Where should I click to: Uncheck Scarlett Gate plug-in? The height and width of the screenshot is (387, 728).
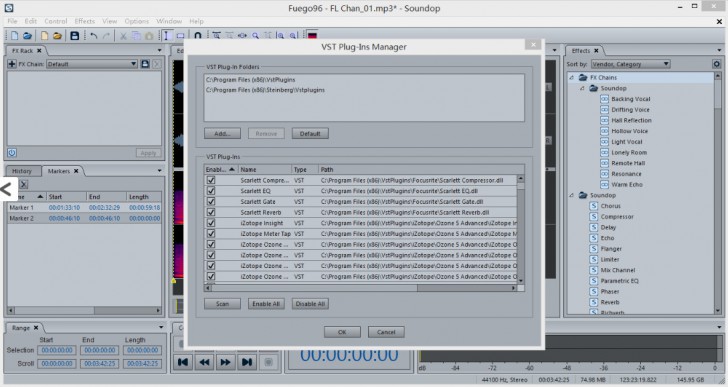(211, 201)
